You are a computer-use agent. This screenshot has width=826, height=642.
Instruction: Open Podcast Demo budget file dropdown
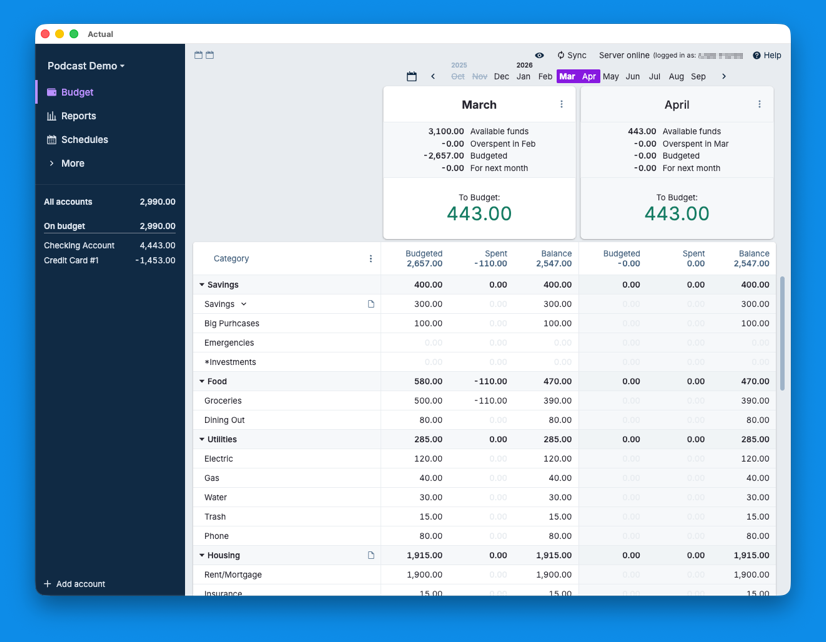pyautogui.click(x=86, y=66)
